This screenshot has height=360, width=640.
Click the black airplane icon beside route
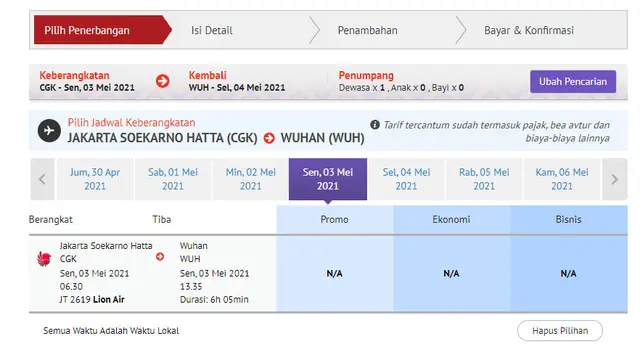click(49, 131)
